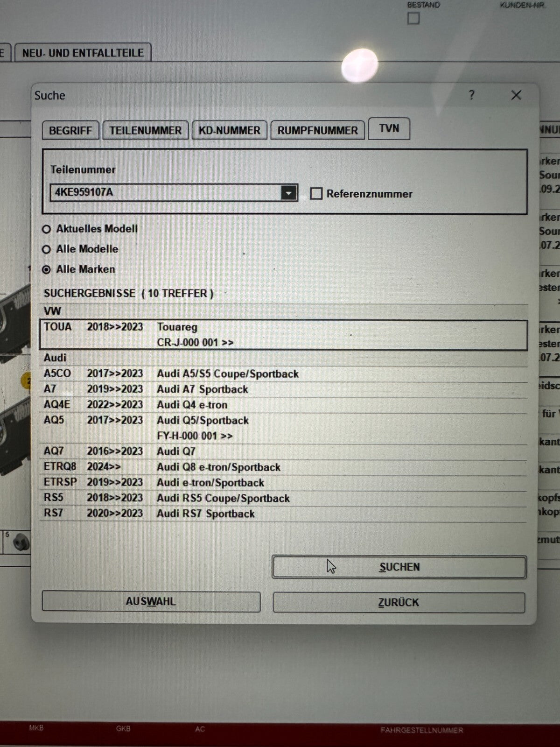Switch to the BEGRIFF tab
560x747 pixels.
pyautogui.click(x=70, y=130)
